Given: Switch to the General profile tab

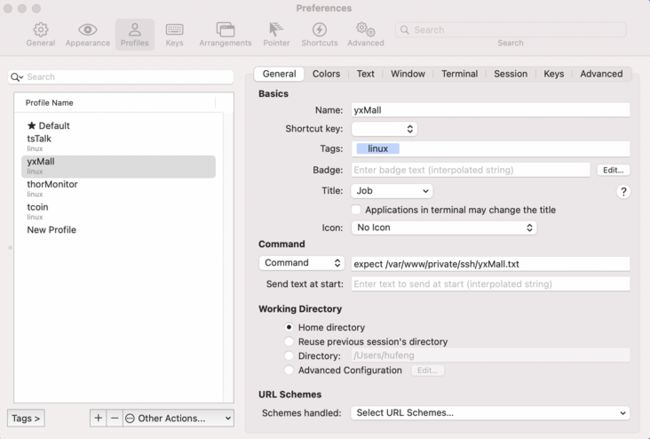Looking at the screenshot, I should pyautogui.click(x=279, y=74).
